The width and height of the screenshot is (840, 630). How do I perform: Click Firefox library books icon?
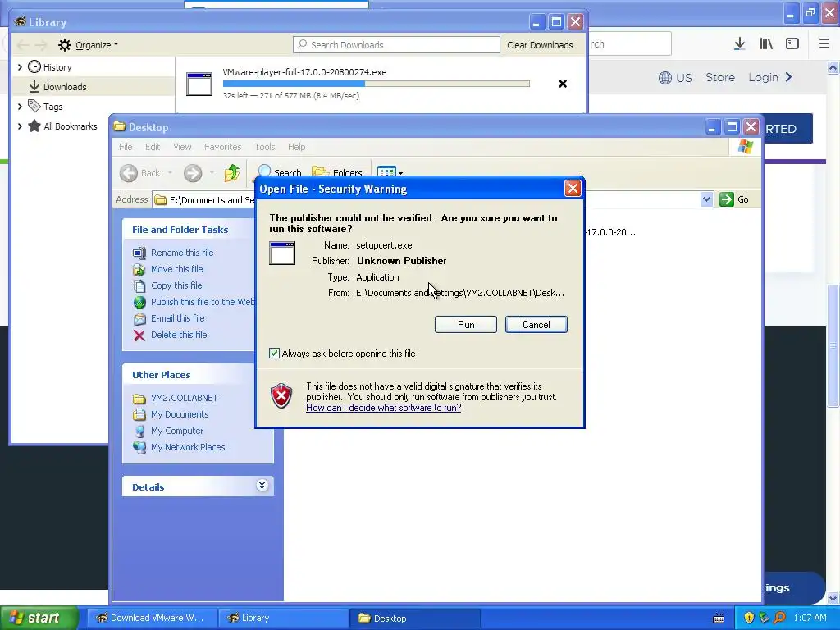coord(766,44)
